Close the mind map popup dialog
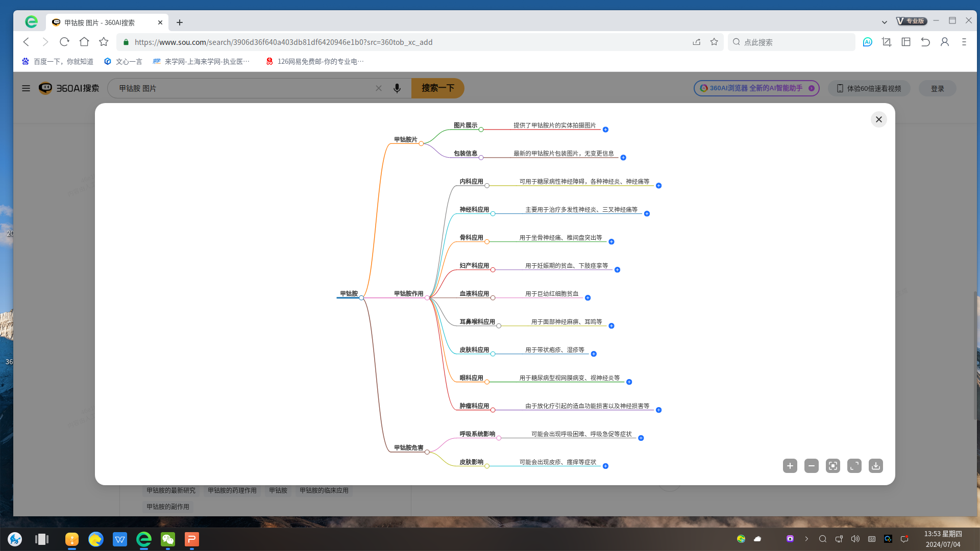This screenshot has width=980, height=551. coord(878,119)
